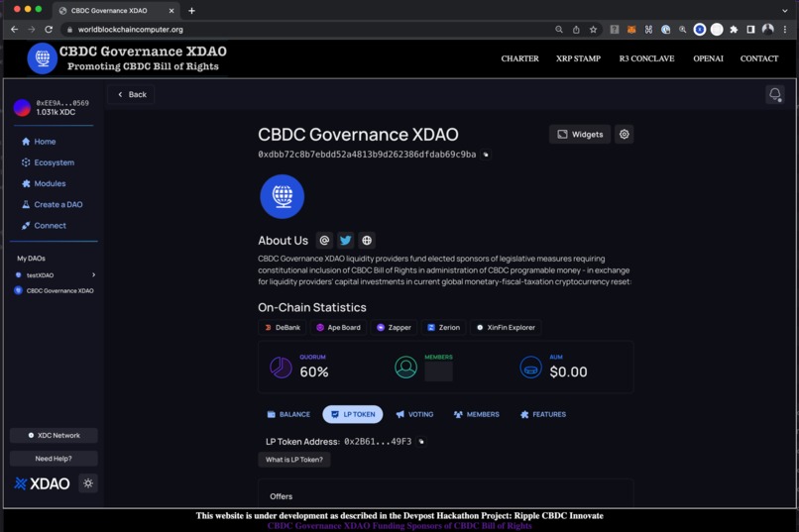Open the Chrome three-dot menu
This screenshot has height=532, width=799.
[785, 30]
